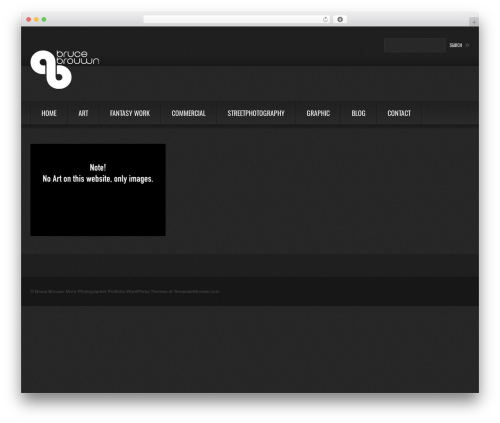
Task: Open a new browser tab with plus
Action: tap(474, 22)
